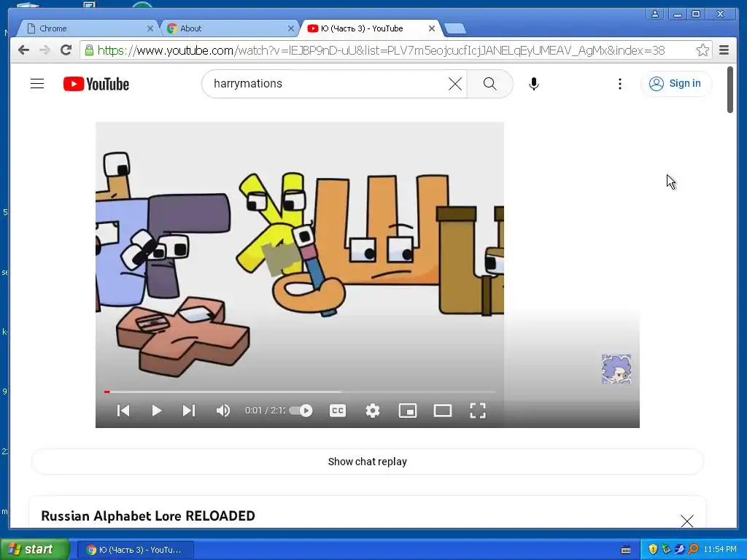Clear the harrymations search text
The image size is (747, 560).
pos(455,85)
